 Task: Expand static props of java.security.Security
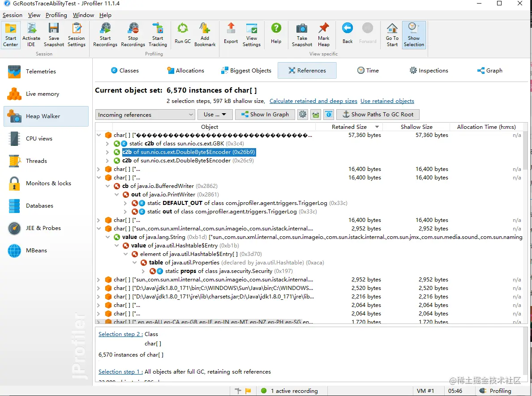[x=143, y=271]
